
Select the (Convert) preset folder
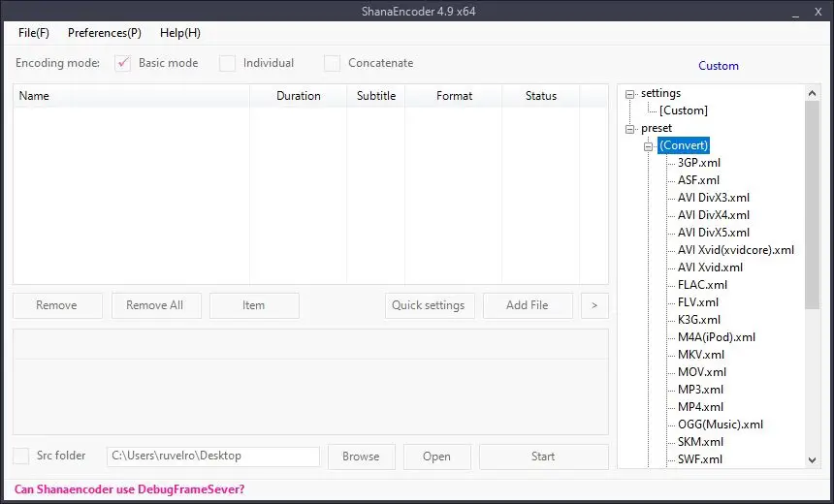(684, 145)
